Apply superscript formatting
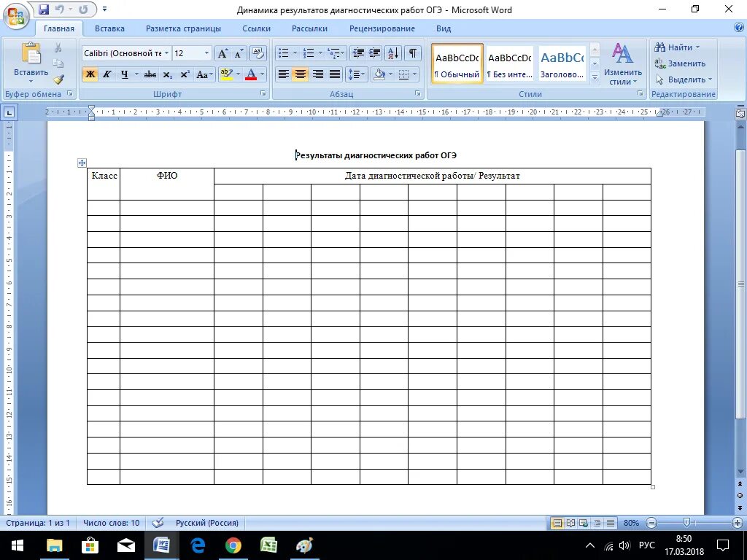 (x=185, y=74)
